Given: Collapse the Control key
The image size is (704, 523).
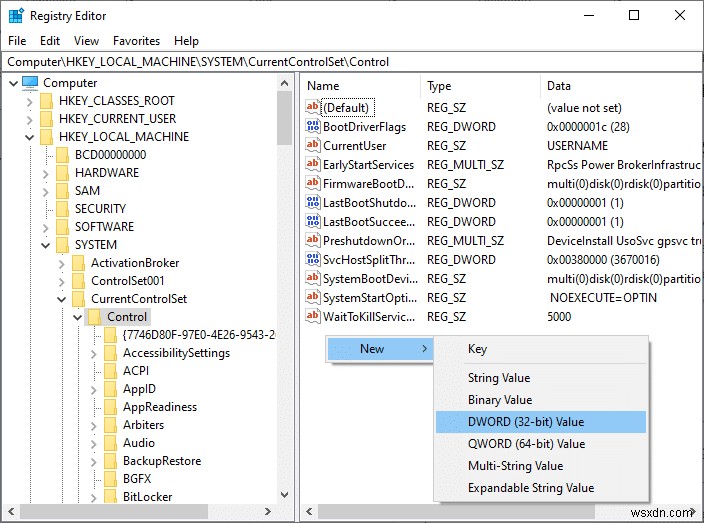Looking at the screenshot, I should pyautogui.click(x=78, y=317).
